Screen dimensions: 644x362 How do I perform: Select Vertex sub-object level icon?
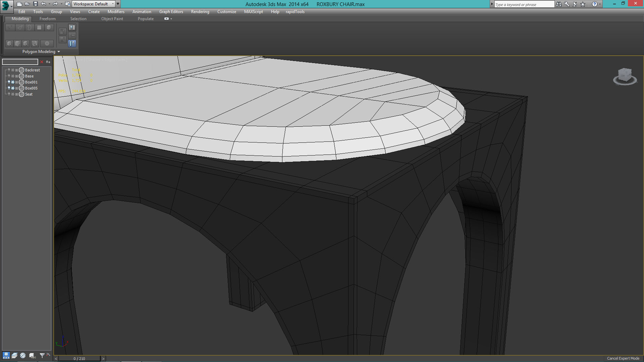click(x=10, y=27)
